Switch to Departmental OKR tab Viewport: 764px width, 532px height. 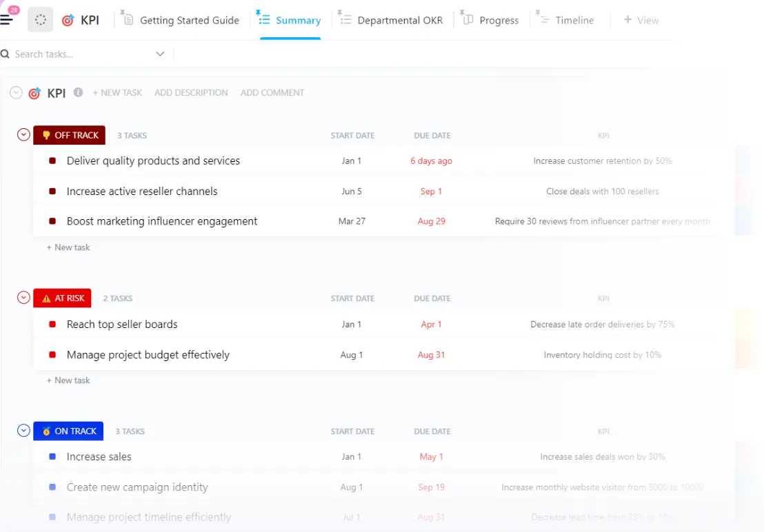pyautogui.click(x=400, y=21)
